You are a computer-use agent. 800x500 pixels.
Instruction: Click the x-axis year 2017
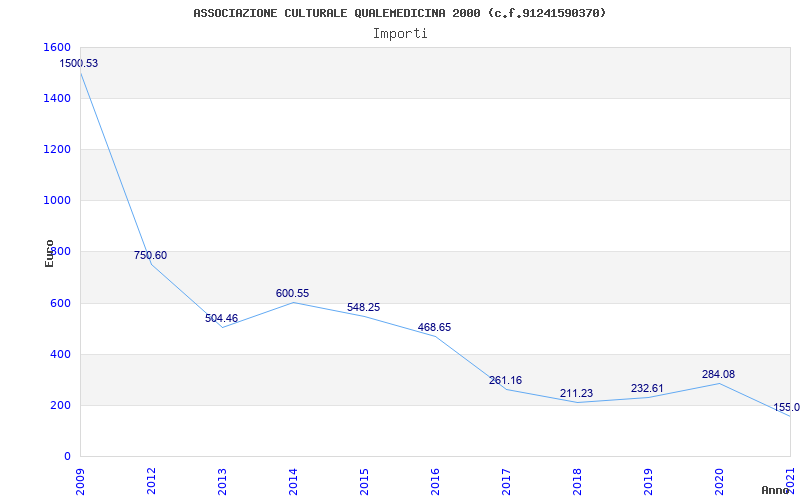[x=506, y=482]
